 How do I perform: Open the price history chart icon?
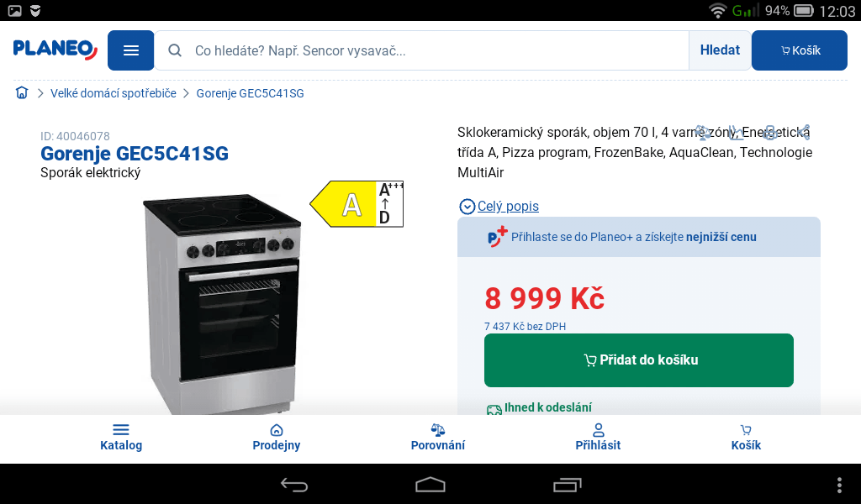coord(737,132)
